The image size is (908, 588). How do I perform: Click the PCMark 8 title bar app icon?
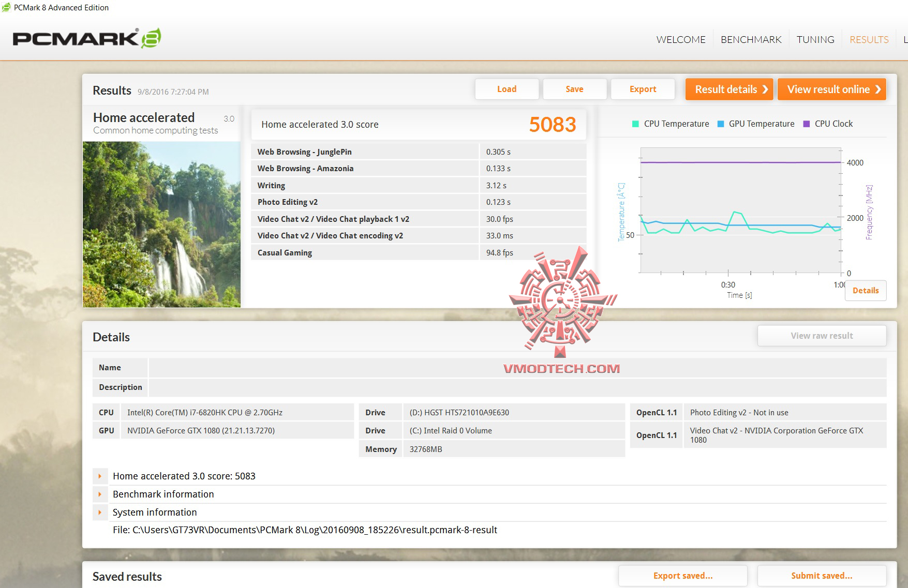click(x=6, y=7)
